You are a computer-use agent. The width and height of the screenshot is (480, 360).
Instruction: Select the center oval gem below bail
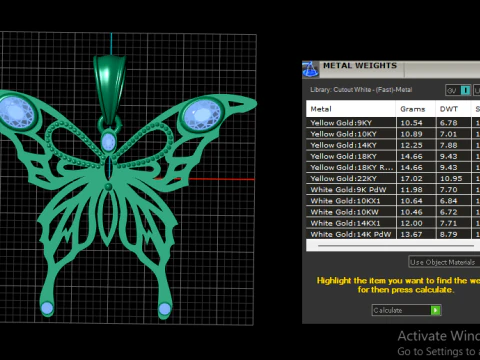(108, 142)
